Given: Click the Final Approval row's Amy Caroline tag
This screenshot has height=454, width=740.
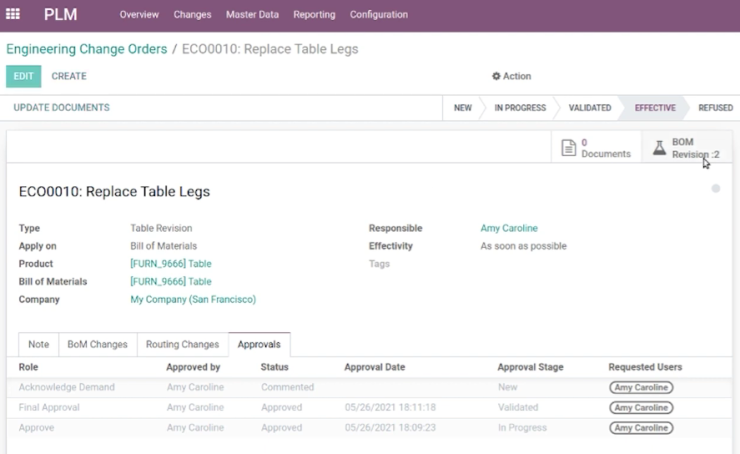Looking at the screenshot, I should click(641, 408).
